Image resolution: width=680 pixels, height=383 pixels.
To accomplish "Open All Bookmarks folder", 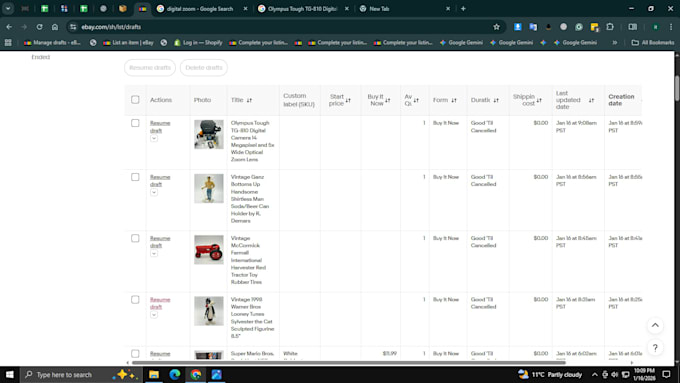I will coord(653,43).
